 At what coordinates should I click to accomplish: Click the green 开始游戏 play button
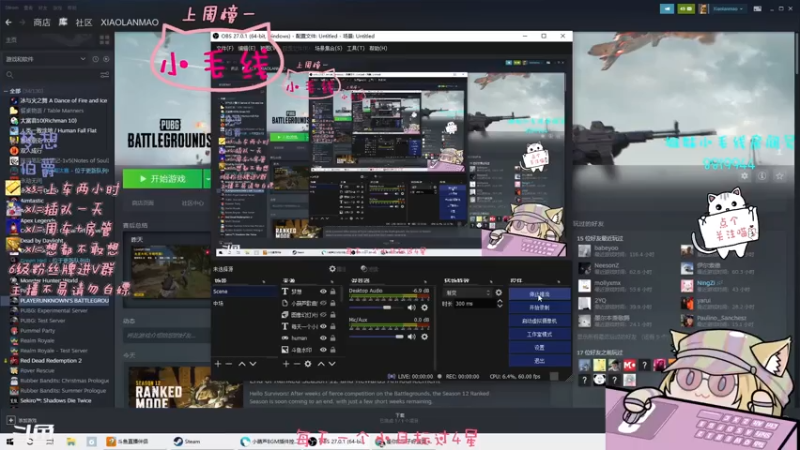tap(163, 179)
